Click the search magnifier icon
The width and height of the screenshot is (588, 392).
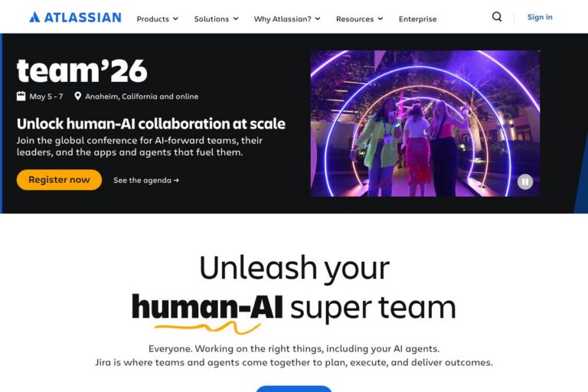tap(497, 17)
